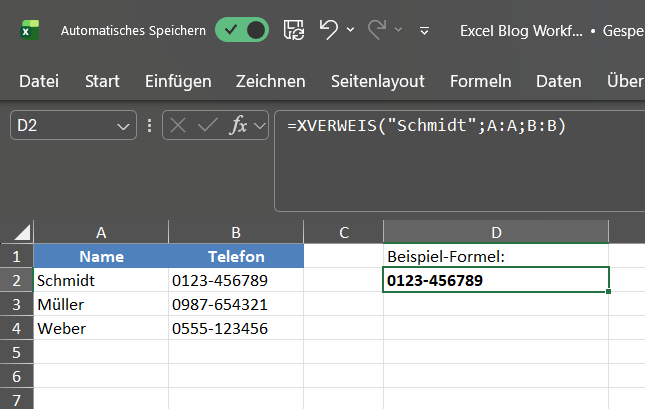Select column A header

(101, 232)
